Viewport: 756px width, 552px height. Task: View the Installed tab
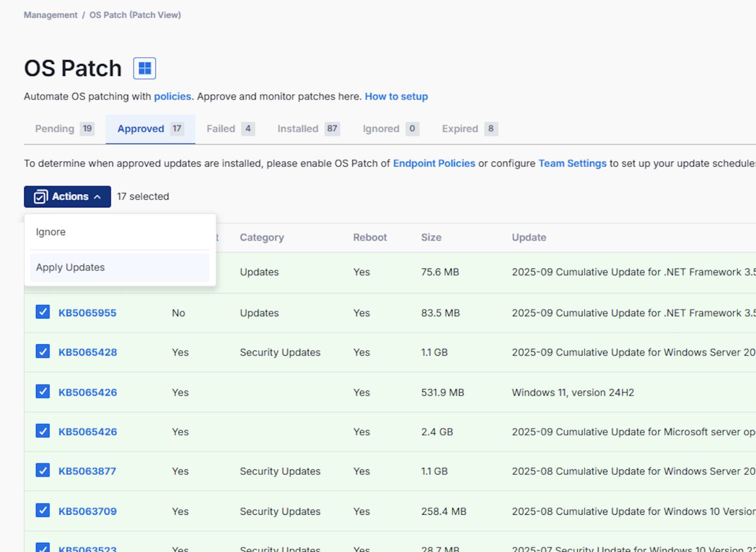click(298, 128)
